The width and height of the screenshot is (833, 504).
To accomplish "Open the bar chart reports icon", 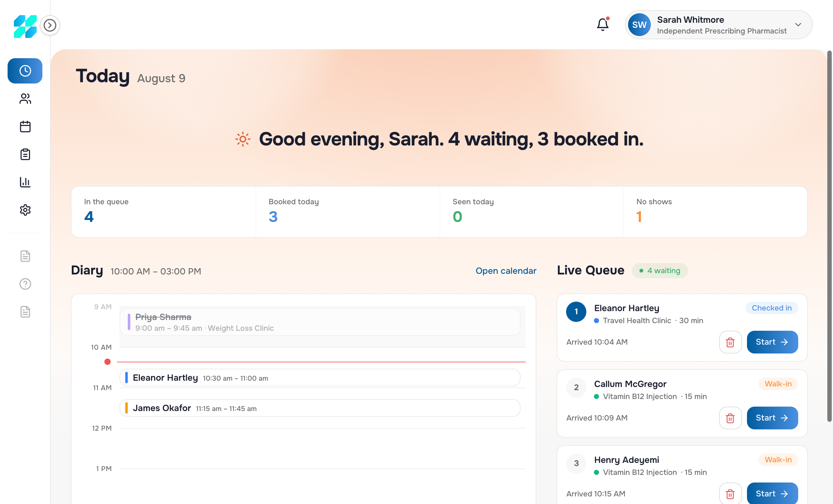I will point(25,182).
